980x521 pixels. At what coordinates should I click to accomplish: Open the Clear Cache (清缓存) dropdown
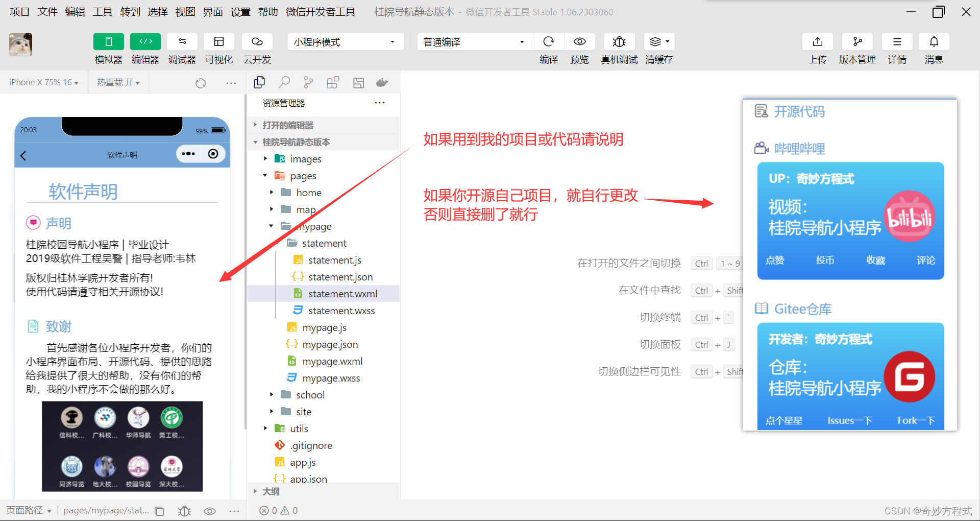(659, 41)
